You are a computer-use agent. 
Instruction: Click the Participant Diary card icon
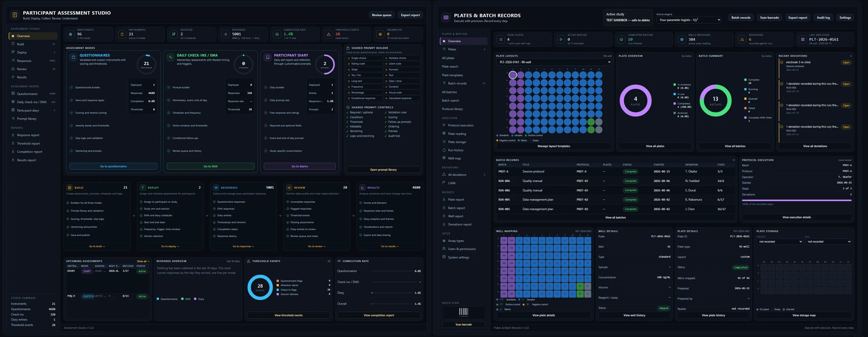click(268, 57)
